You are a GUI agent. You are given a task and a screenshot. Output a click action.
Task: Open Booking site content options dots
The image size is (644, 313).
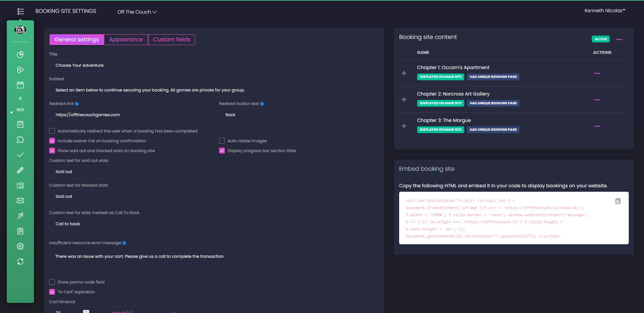point(619,40)
